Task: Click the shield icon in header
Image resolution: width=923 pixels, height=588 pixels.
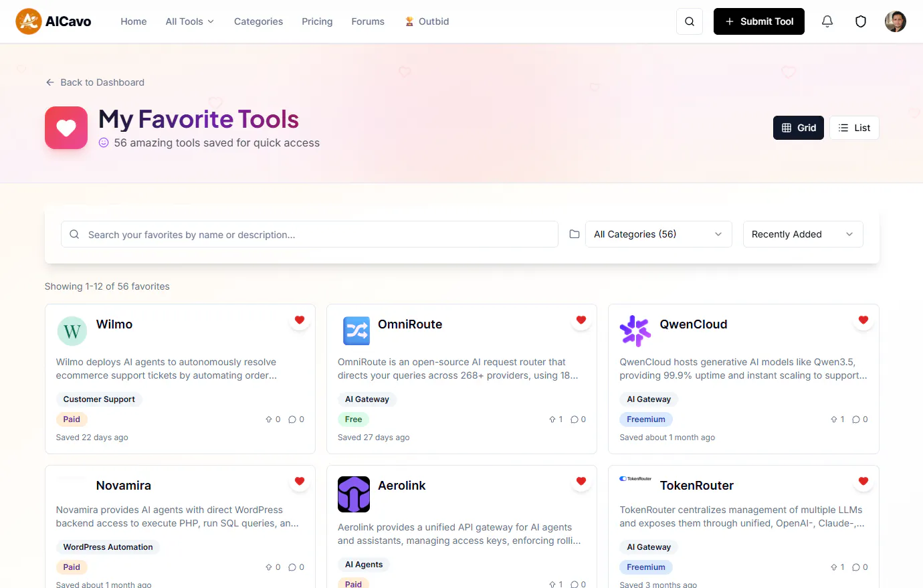Action: 861,21
